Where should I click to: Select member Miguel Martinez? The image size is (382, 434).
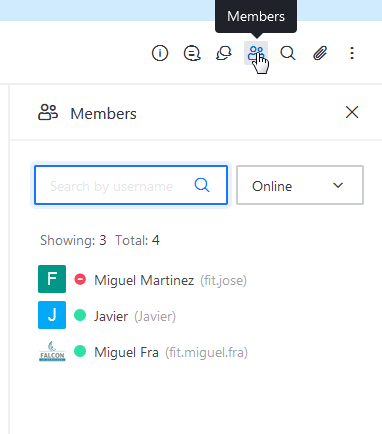pyautogui.click(x=143, y=279)
